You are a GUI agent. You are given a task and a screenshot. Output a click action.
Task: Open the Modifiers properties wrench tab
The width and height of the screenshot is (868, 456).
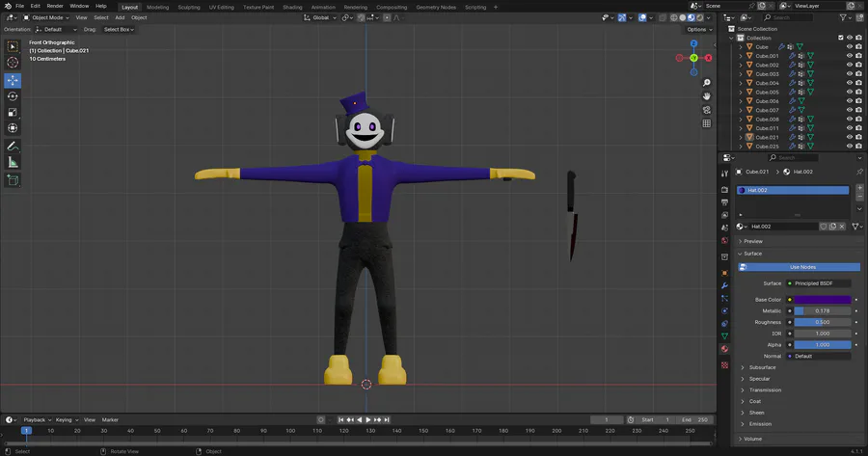pos(724,285)
